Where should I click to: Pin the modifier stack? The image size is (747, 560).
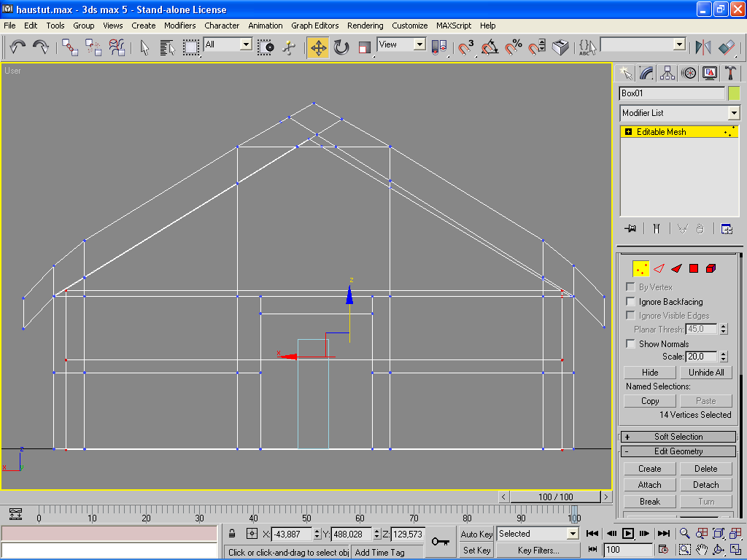click(631, 228)
